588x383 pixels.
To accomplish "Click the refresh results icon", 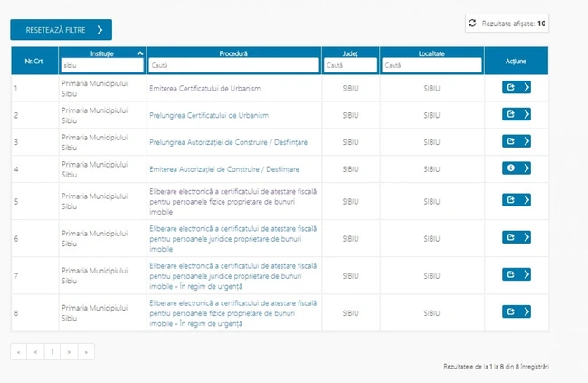I will click(x=471, y=24).
